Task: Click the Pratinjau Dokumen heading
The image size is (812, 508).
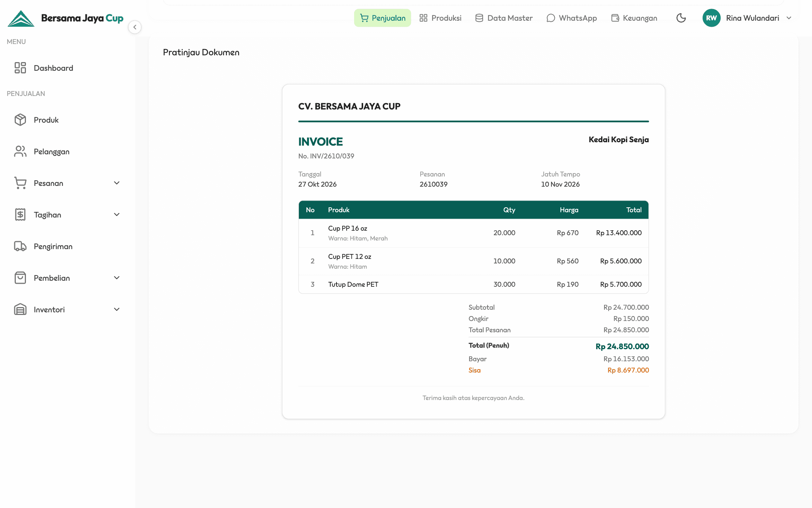Action: [201, 52]
